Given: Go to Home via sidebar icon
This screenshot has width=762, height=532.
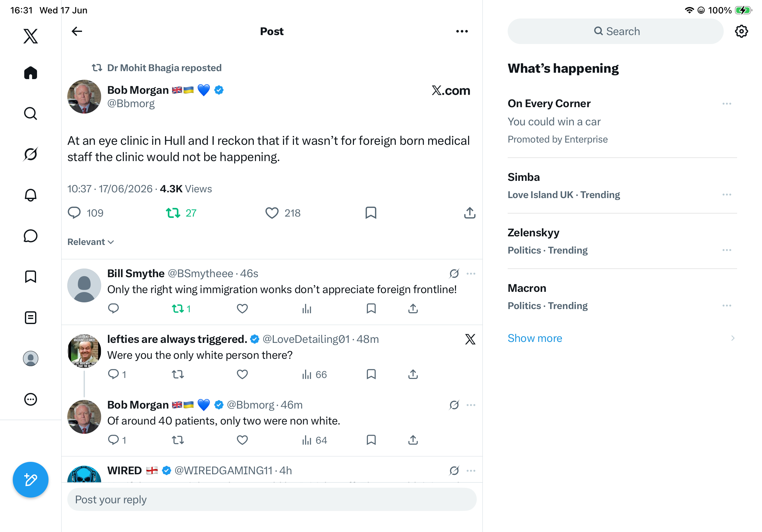Looking at the screenshot, I should (31, 73).
